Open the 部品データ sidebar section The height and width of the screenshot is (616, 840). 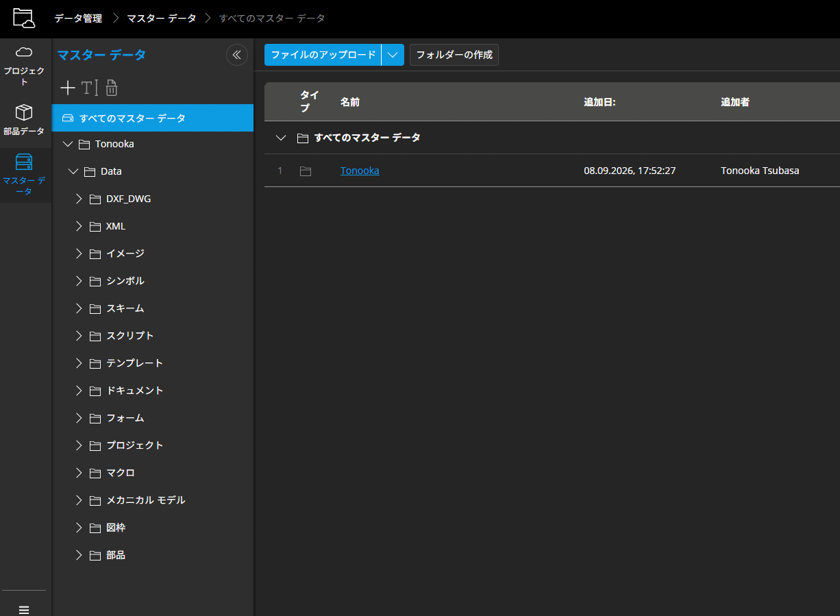[24, 120]
